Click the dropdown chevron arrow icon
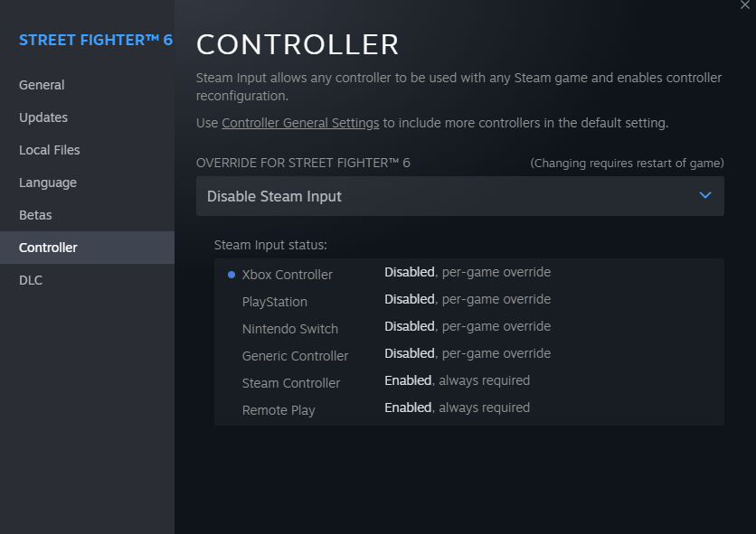Image resolution: width=756 pixels, height=534 pixels. [x=705, y=195]
